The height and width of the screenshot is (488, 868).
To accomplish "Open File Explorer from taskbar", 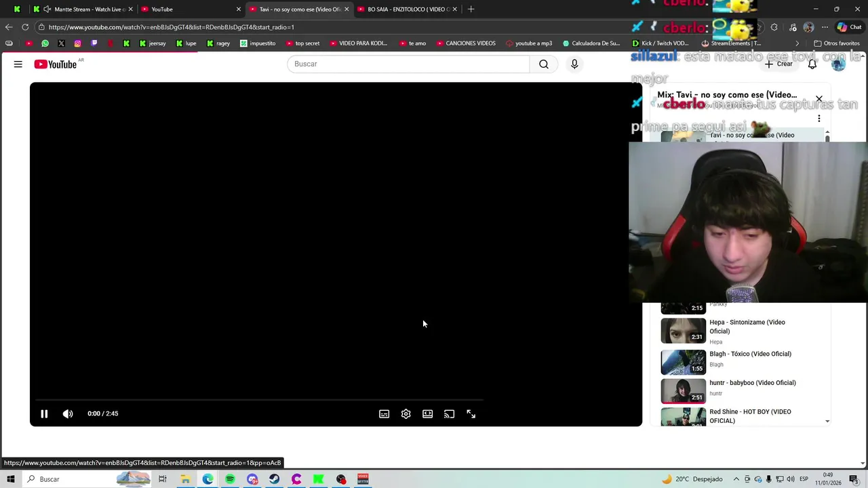I will point(185,479).
